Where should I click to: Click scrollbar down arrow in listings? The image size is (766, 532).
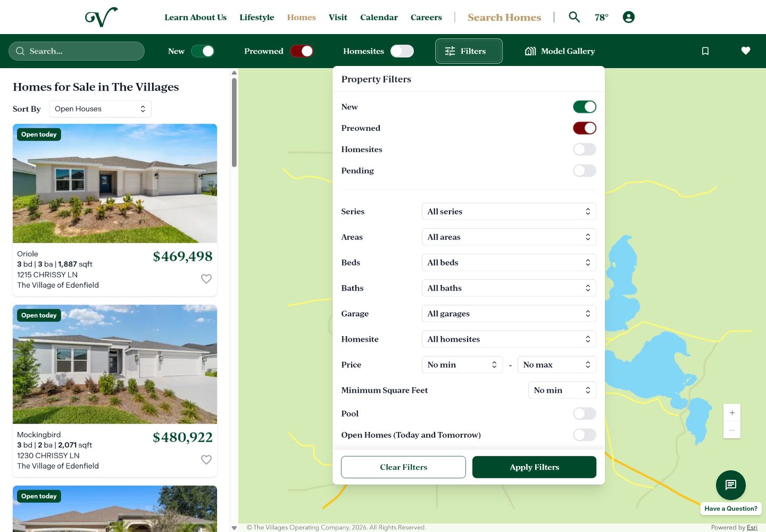pyautogui.click(x=234, y=528)
